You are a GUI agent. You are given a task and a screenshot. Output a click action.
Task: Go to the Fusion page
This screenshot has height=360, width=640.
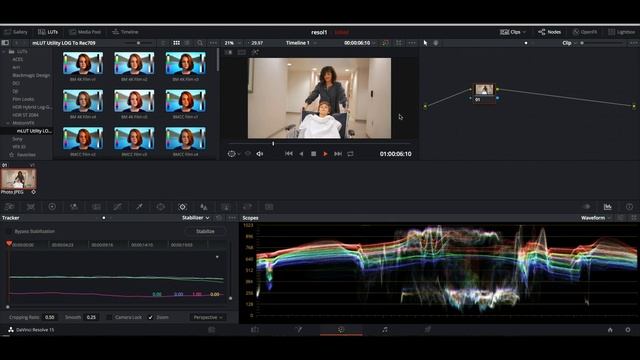point(298,330)
